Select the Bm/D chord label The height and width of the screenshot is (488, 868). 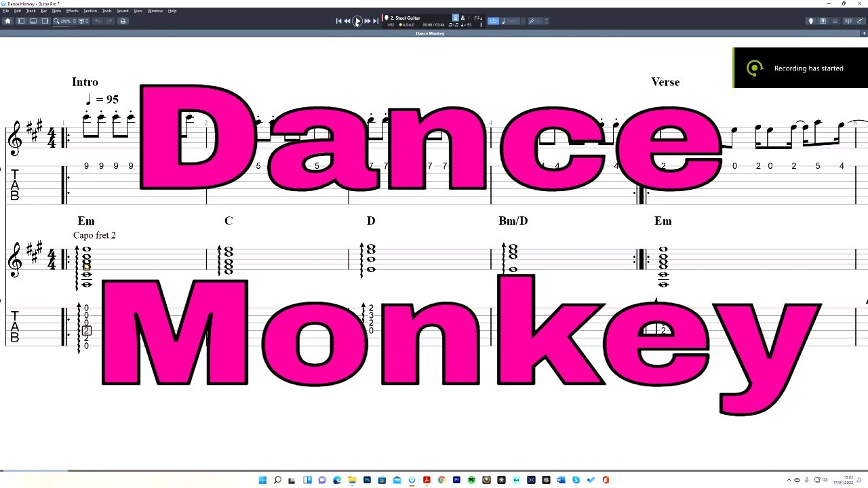click(x=513, y=221)
